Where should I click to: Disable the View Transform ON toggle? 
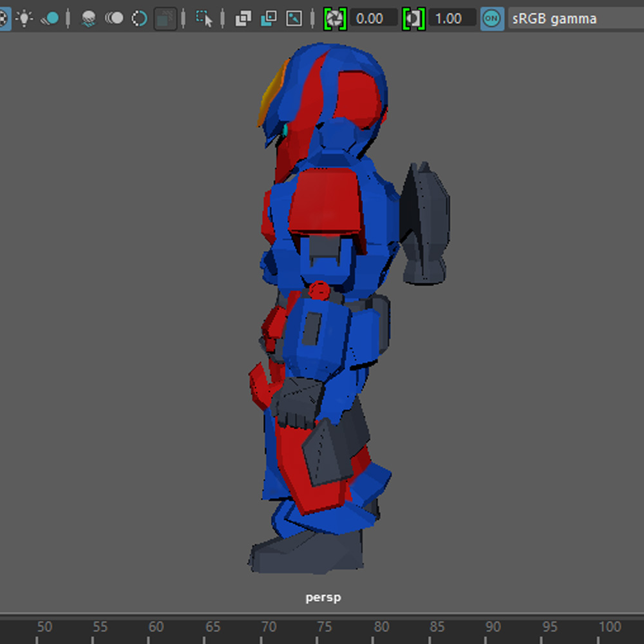492,19
